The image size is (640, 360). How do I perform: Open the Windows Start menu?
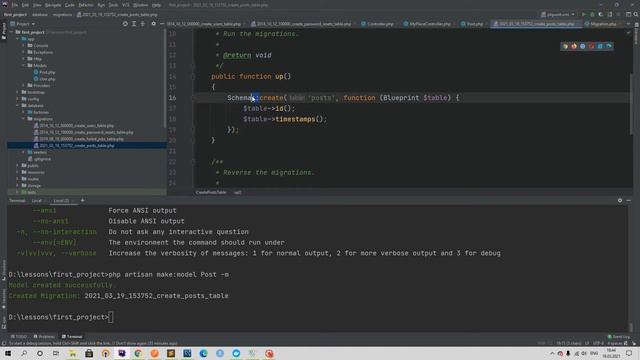pyautogui.click(x=7, y=353)
